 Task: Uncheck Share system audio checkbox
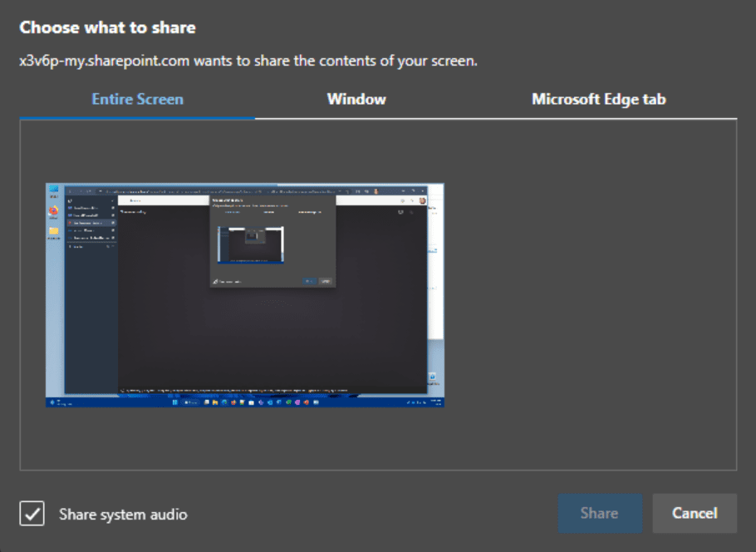(32, 514)
